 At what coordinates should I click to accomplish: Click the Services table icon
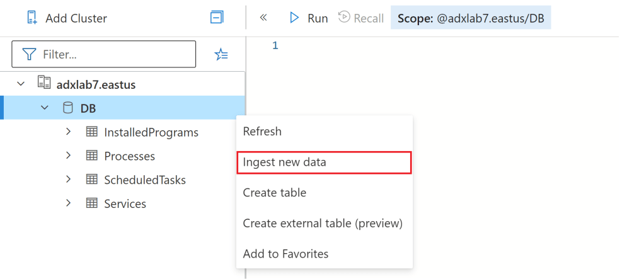[x=92, y=203]
